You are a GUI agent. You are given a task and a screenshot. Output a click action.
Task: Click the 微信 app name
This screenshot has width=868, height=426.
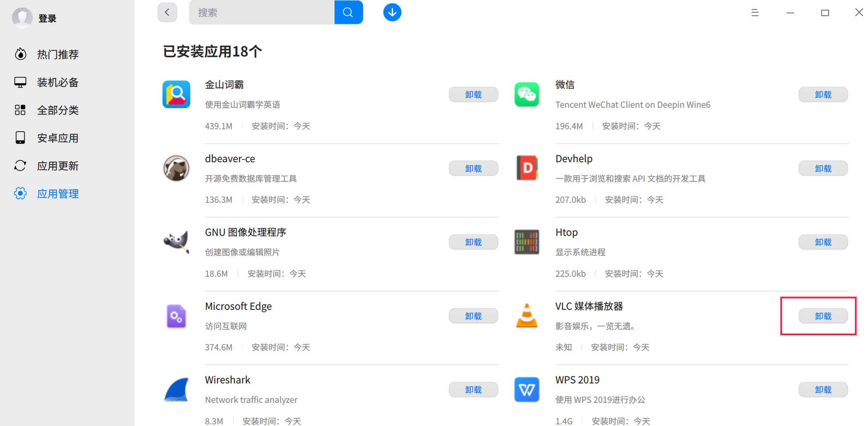click(x=565, y=85)
